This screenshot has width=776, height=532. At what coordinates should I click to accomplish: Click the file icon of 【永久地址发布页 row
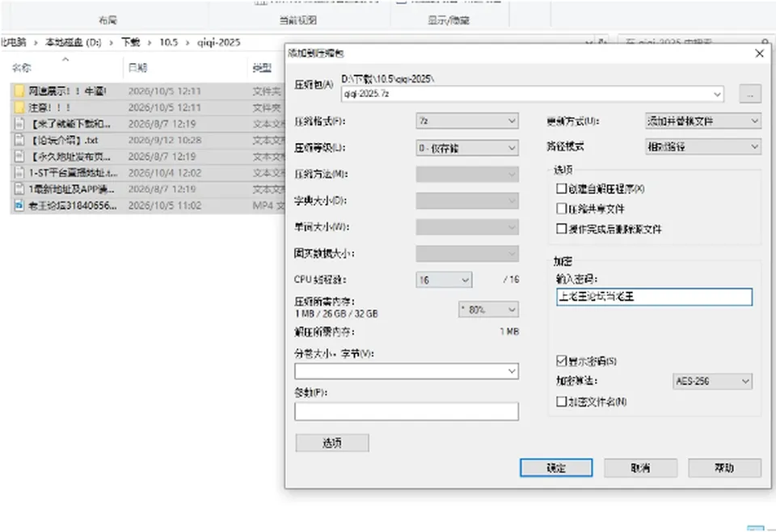tap(19, 156)
